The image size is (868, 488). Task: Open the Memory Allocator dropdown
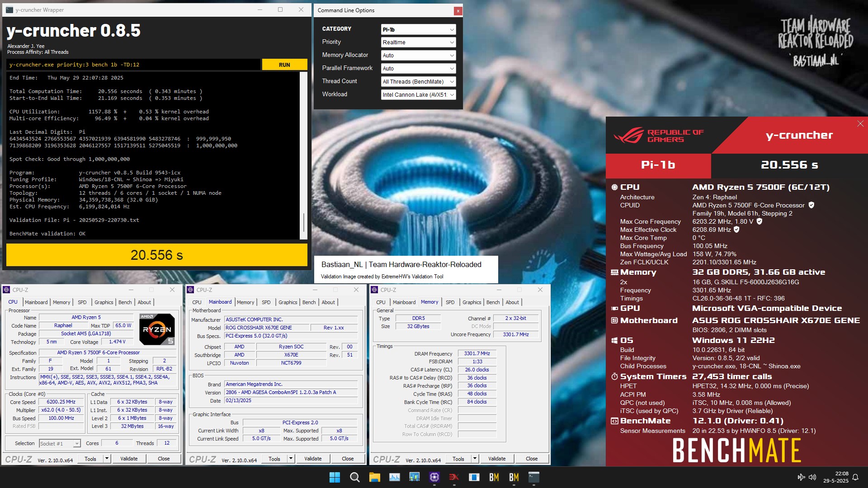point(418,56)
